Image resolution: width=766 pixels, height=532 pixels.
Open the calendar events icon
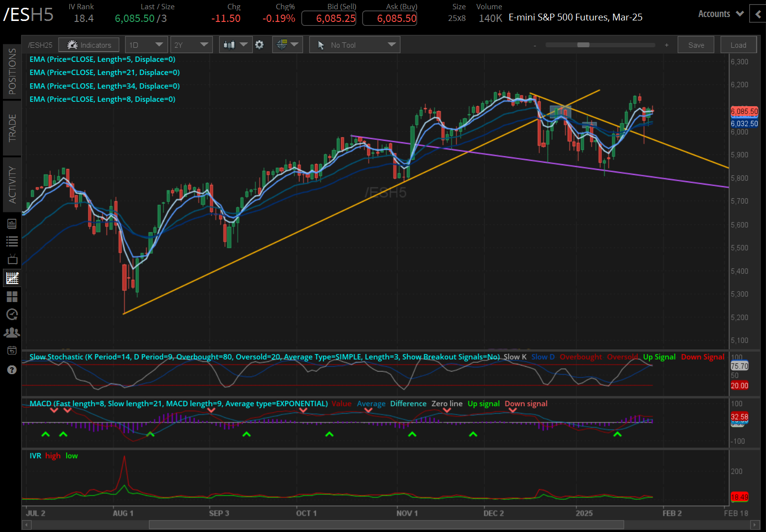(12, 350)
